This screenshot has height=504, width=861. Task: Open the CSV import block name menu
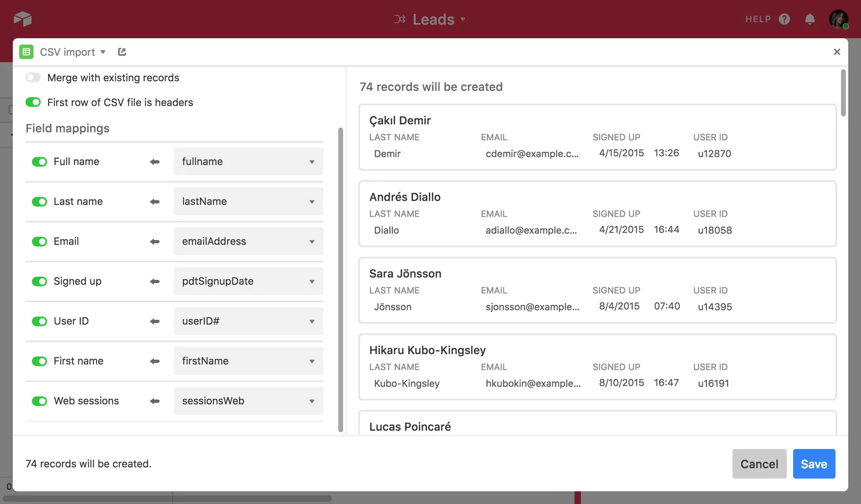point(72,52)
